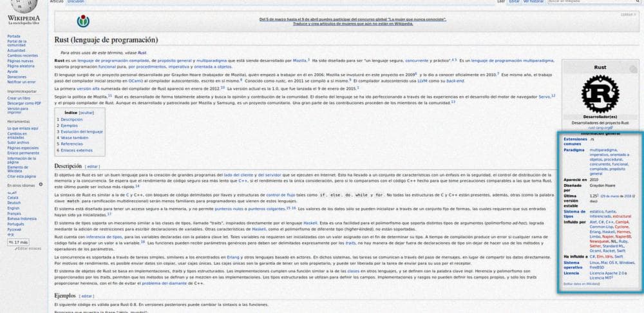The width and height of the screenshot is (644, 313).
Task: Open the language settings gear icon
Action: click(41, 185)
